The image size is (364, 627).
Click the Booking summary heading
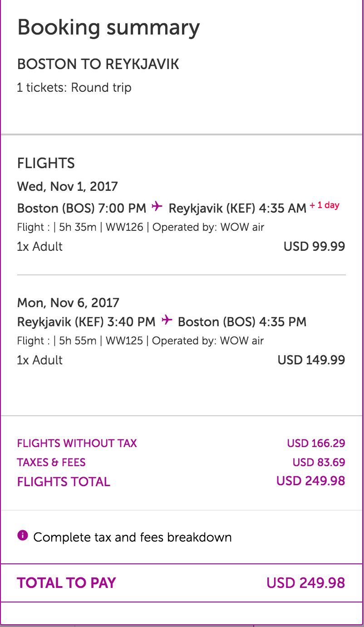click(x=108, y=28)
